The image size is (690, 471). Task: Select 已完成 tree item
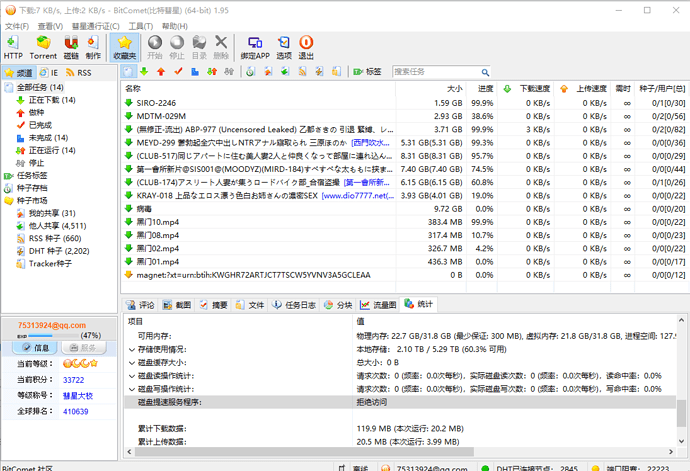(40, 125)
